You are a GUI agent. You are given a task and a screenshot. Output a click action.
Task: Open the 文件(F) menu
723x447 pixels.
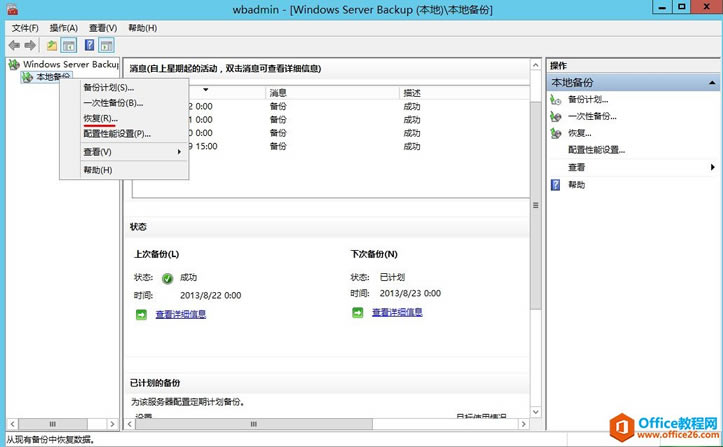click(x=25, y=28)
